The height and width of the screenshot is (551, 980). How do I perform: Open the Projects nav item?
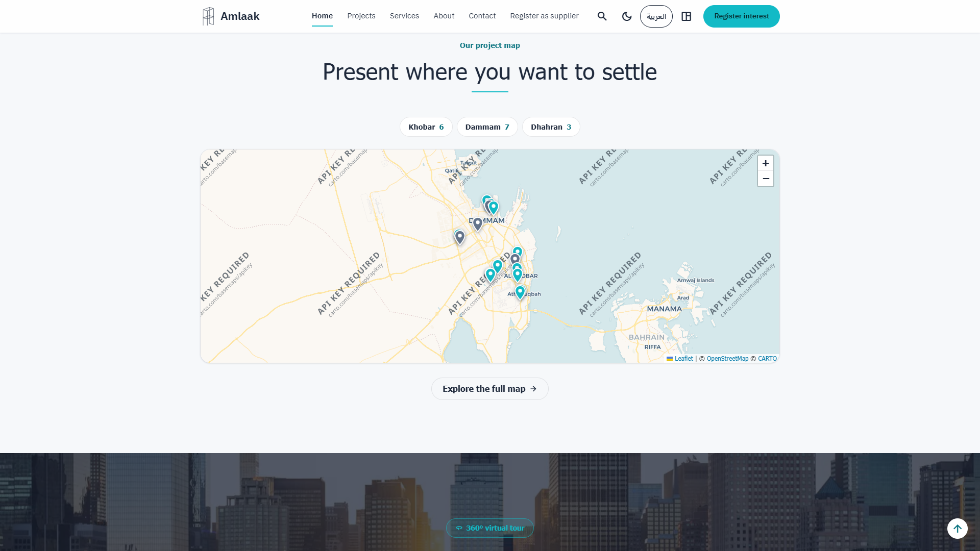[361, 16]
